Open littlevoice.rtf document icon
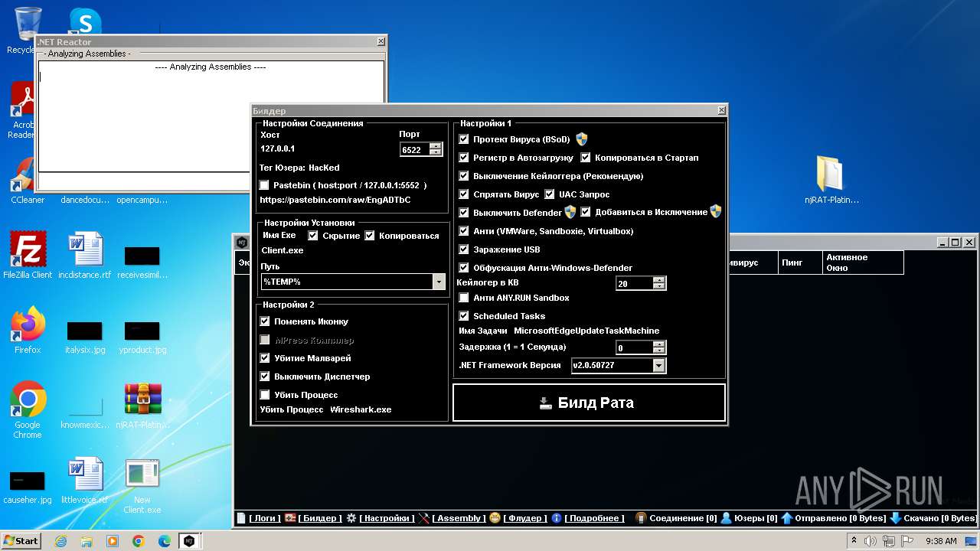 click(85, 481)
